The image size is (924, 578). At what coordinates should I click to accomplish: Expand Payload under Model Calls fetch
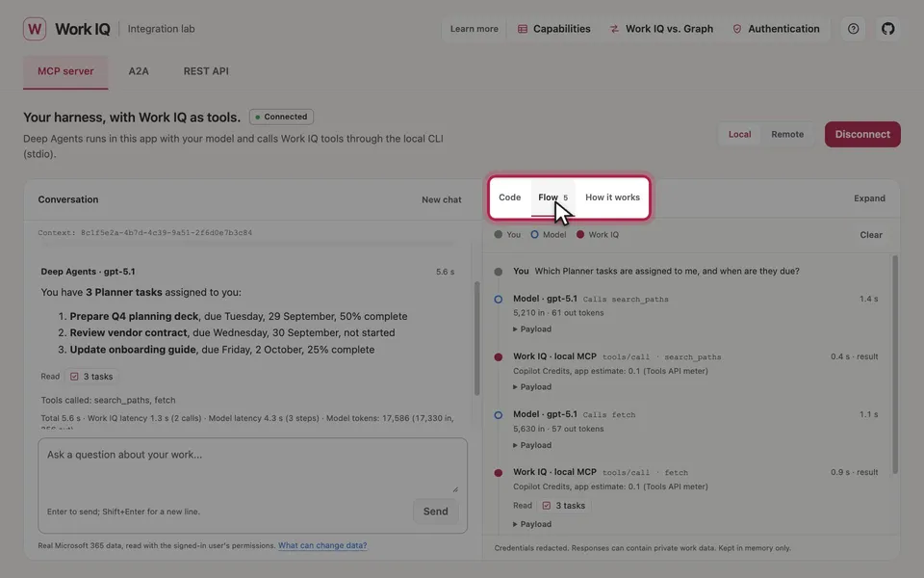(x=532, y=445)
